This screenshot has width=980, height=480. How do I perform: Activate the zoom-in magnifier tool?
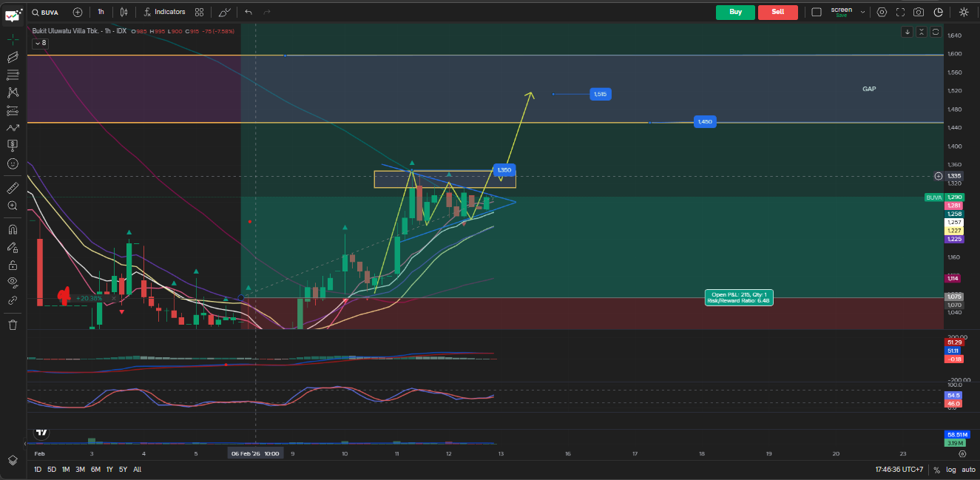point(13,206)
